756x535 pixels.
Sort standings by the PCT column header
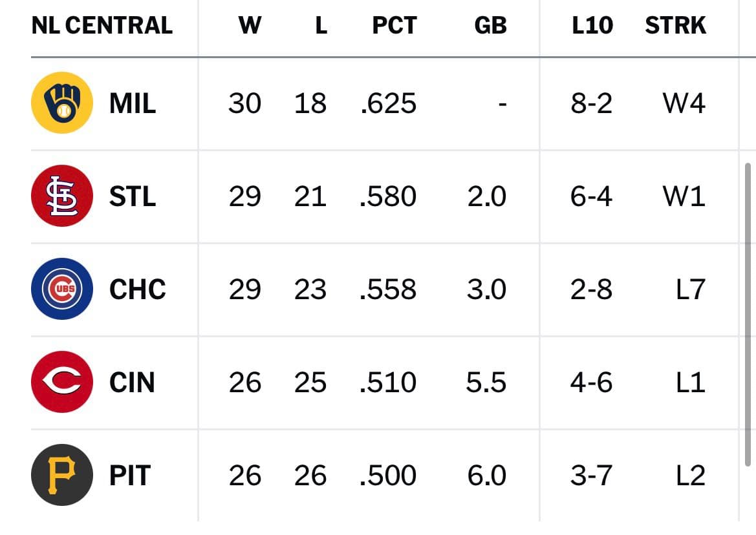394,25
